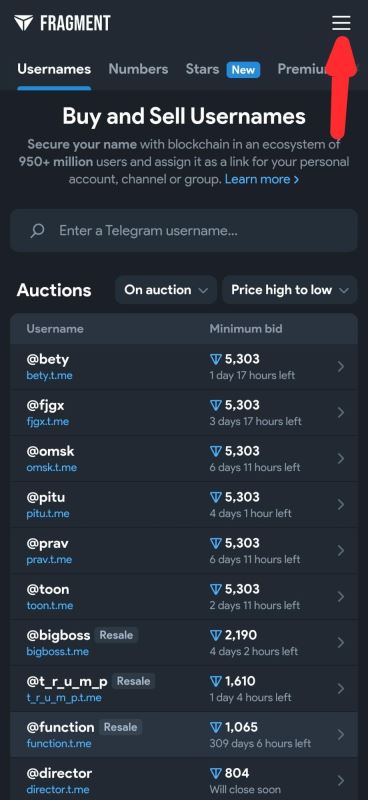This screenshot has width=368, height=800.
Task: Open the Premium tab
Action: click(303, 69)
